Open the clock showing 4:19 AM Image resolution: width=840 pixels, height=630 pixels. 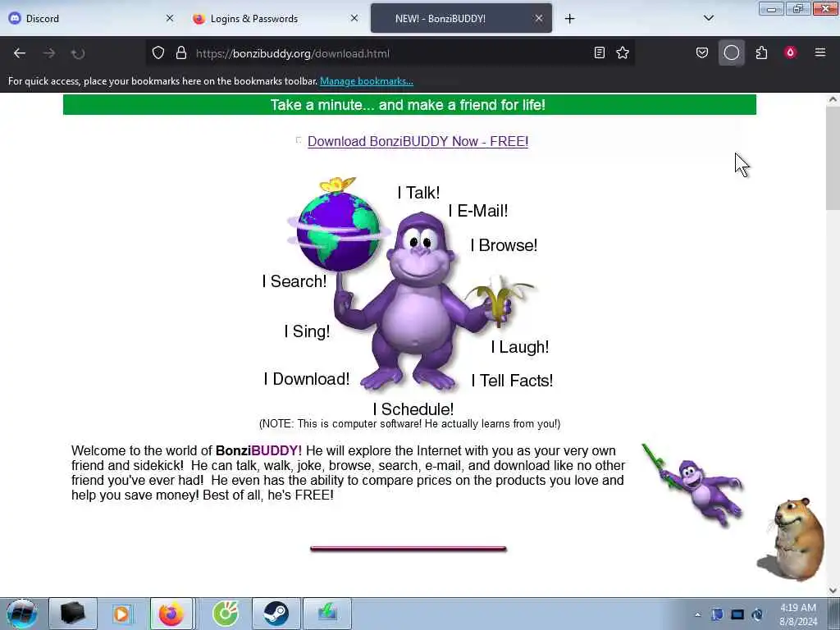(797, 614)
